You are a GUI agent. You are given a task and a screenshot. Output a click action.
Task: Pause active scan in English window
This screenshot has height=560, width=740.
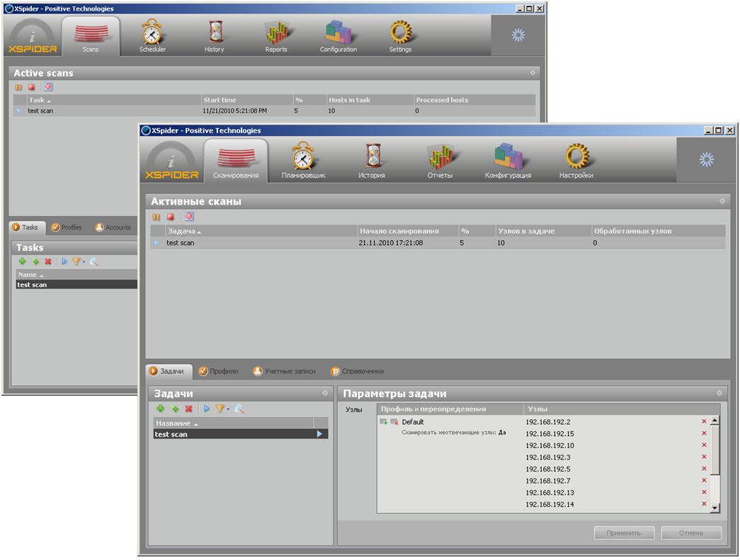[x=18, y=87]
